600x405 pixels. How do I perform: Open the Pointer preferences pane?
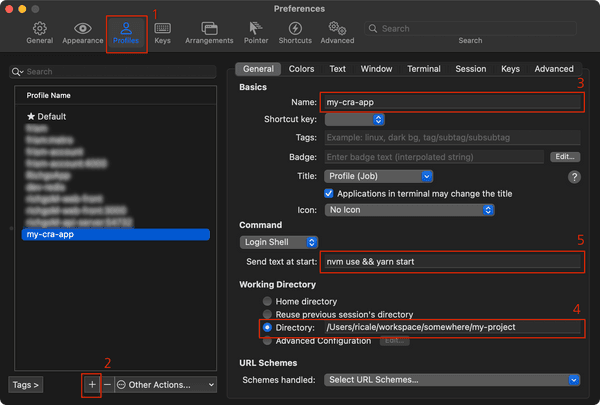click(x=256, y=33)
